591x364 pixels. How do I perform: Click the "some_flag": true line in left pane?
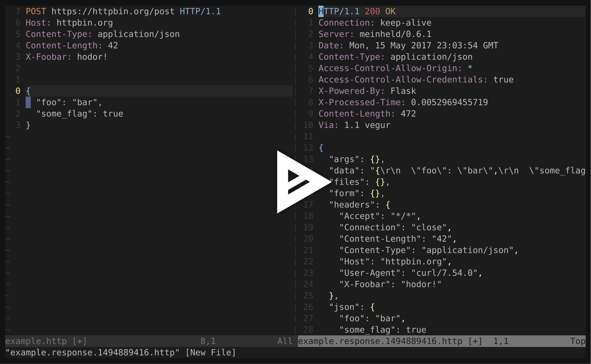(x=79, y=114)
